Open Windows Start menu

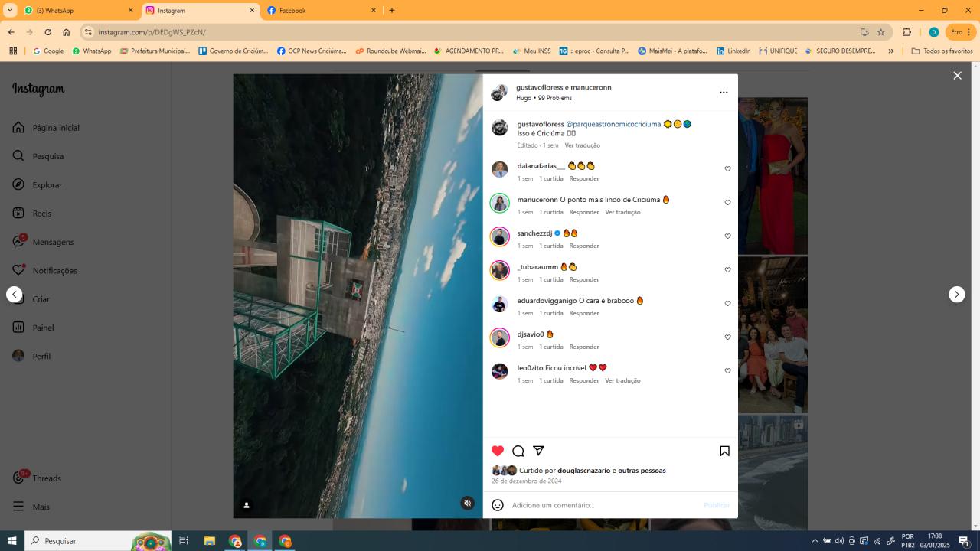click(11, 541)
